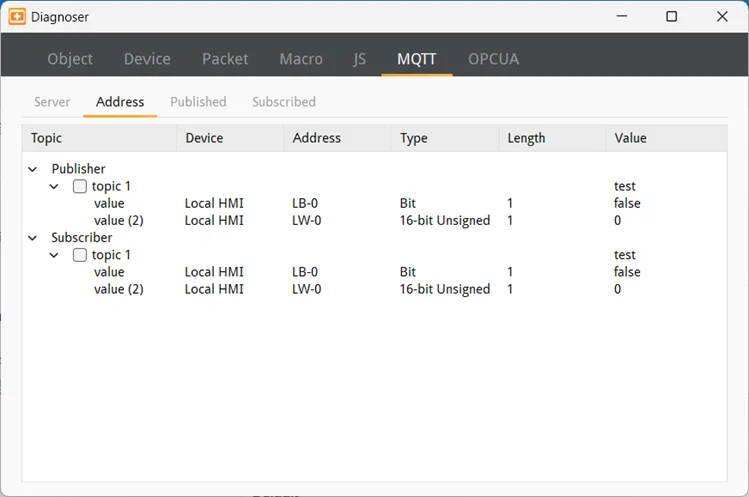This screenshot has height=497, width=749.
Task: Open the Published sub-tab
Action: (198, 102)
